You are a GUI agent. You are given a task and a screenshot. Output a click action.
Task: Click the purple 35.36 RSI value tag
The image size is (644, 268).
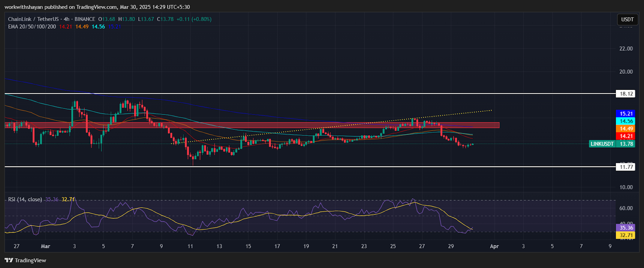(626, 228)
